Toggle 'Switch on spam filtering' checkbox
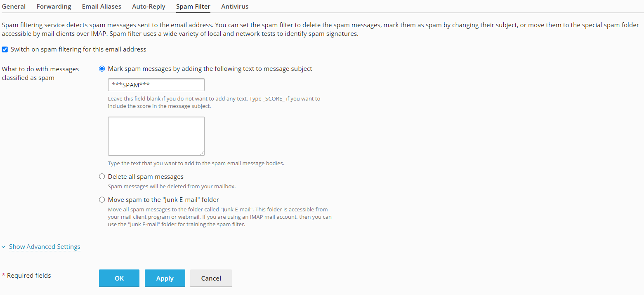The width and height of the screenshot is (644, 295). point(5,49)
